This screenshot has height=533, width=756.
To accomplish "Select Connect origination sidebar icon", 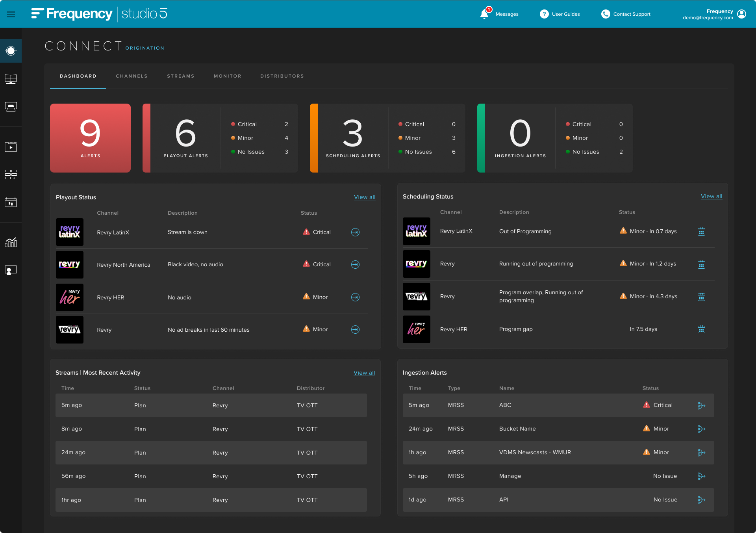I will [x=11, y=51].
